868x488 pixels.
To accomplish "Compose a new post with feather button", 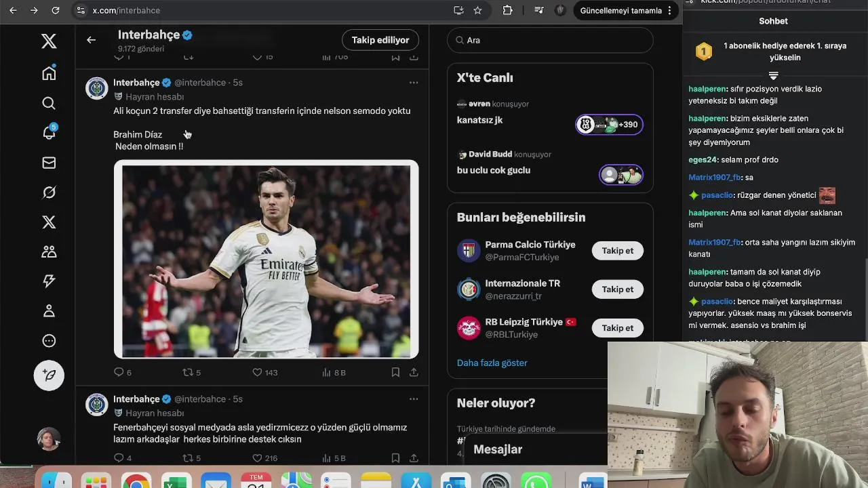I will coord(49,375).
